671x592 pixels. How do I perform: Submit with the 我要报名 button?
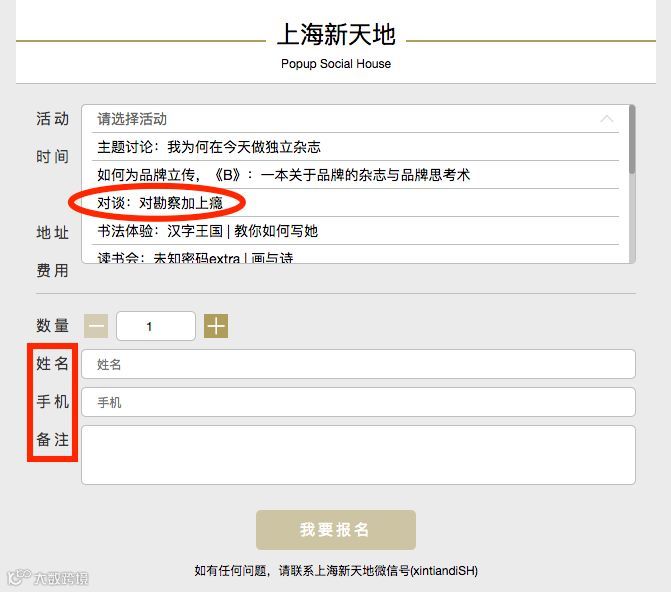pos(336,530)
